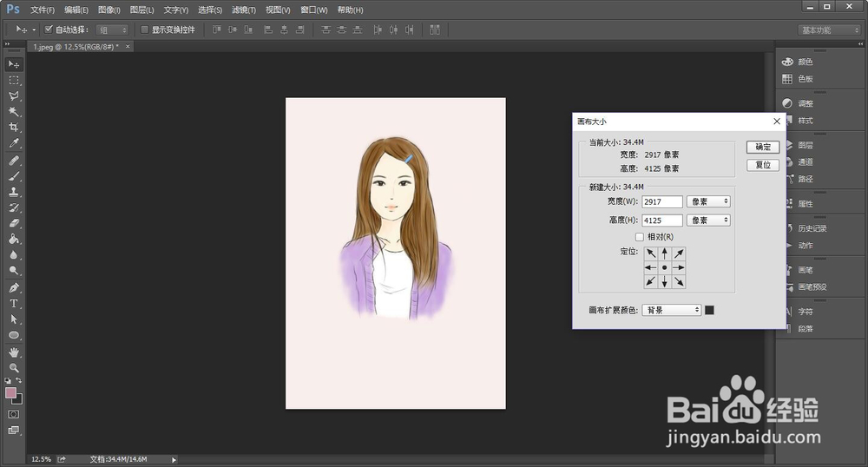Select the Brush tool
The image size is (868, 467).
coord(14,176)
